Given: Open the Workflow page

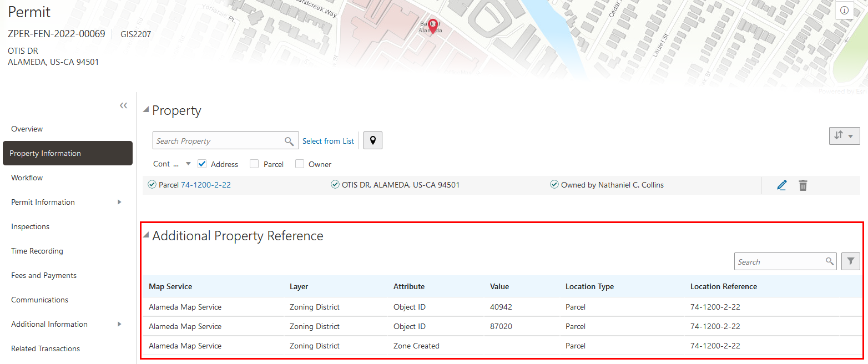Looking at the screenshot, I should click(x=27, y=178).
